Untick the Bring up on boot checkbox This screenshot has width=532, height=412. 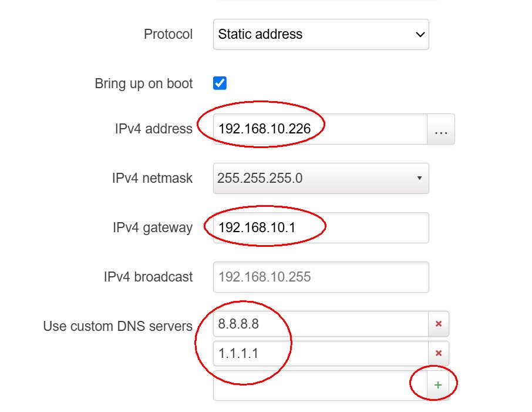pos(220,83)
